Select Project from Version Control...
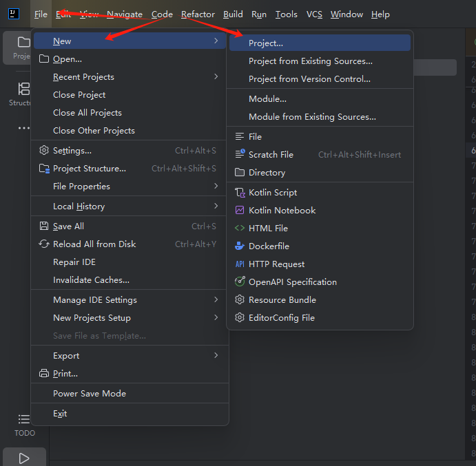Viewport: 476px width, 466px height. pyautogui.click(x=320, y=79)
